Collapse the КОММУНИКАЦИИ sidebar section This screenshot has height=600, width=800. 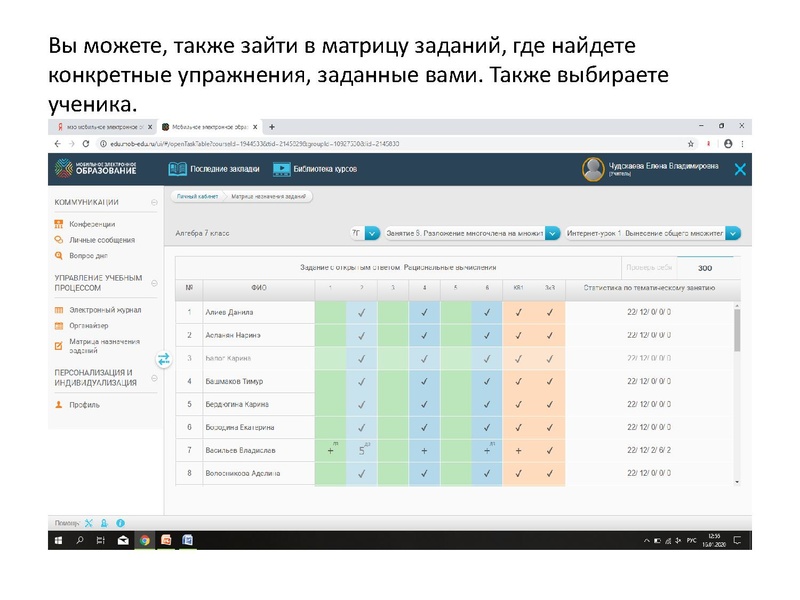tap(154, 202)
